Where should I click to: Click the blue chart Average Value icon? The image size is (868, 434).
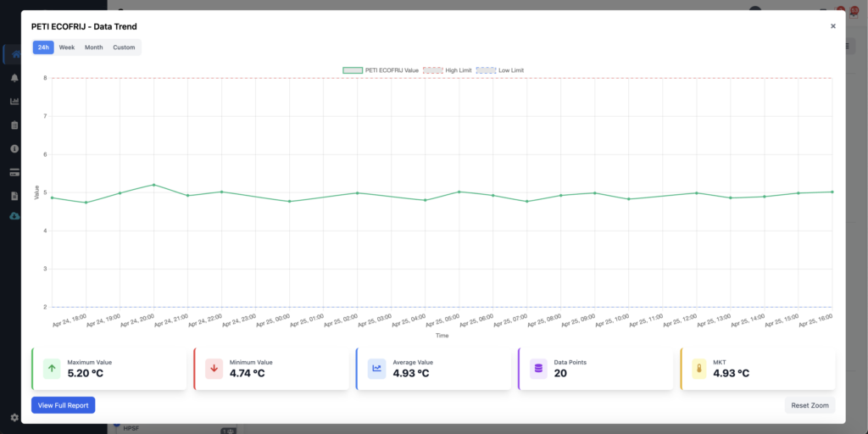(376, 369)
